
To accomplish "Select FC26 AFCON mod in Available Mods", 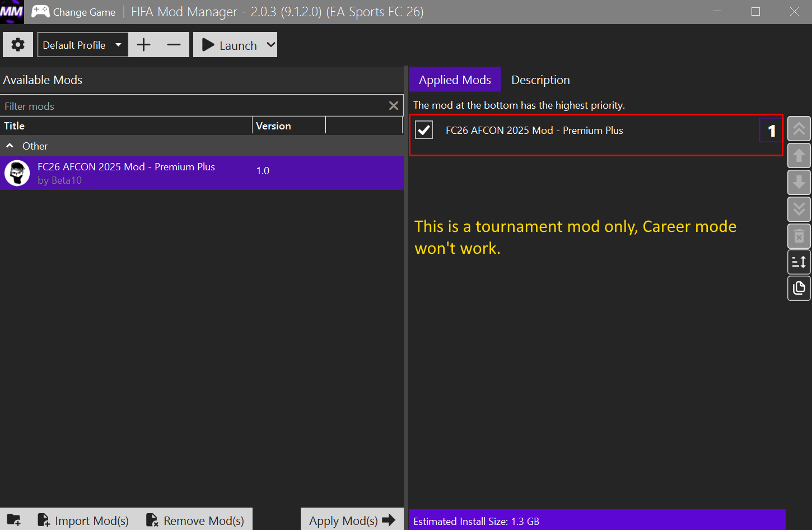I will (x=202, y=173).
